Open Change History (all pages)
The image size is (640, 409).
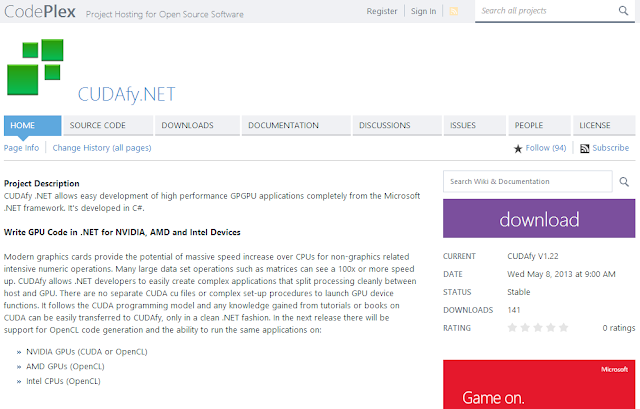pos(102,148)
